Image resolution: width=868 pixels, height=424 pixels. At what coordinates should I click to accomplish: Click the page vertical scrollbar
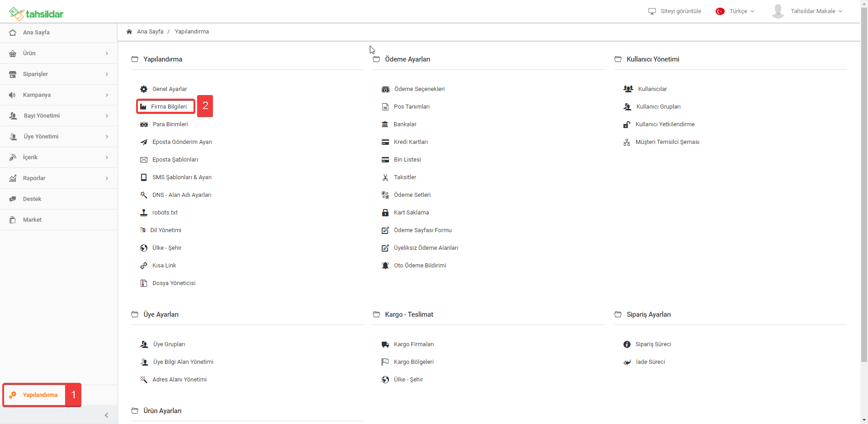pyautogui.click(x=864, y=184)
